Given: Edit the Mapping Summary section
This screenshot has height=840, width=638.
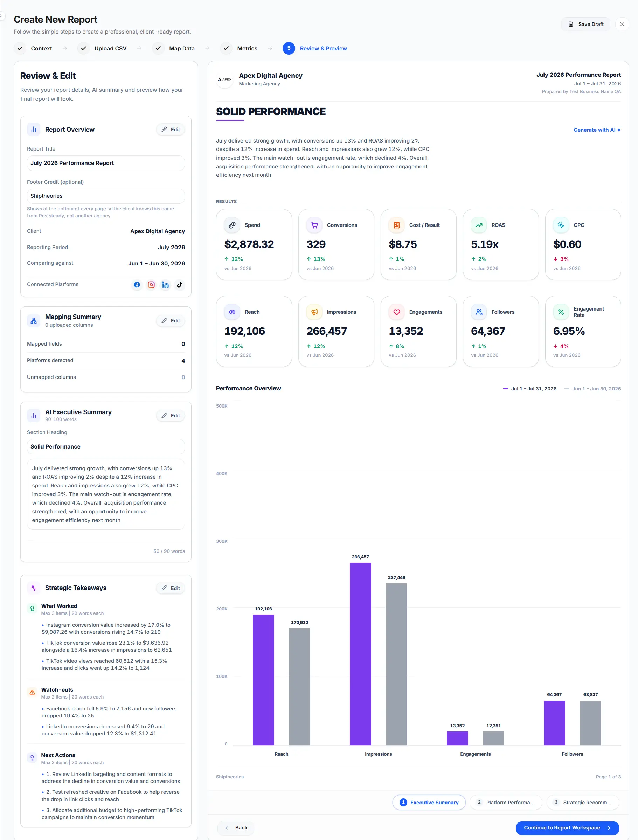Looking at the screenshot, I should click(171, 320).
